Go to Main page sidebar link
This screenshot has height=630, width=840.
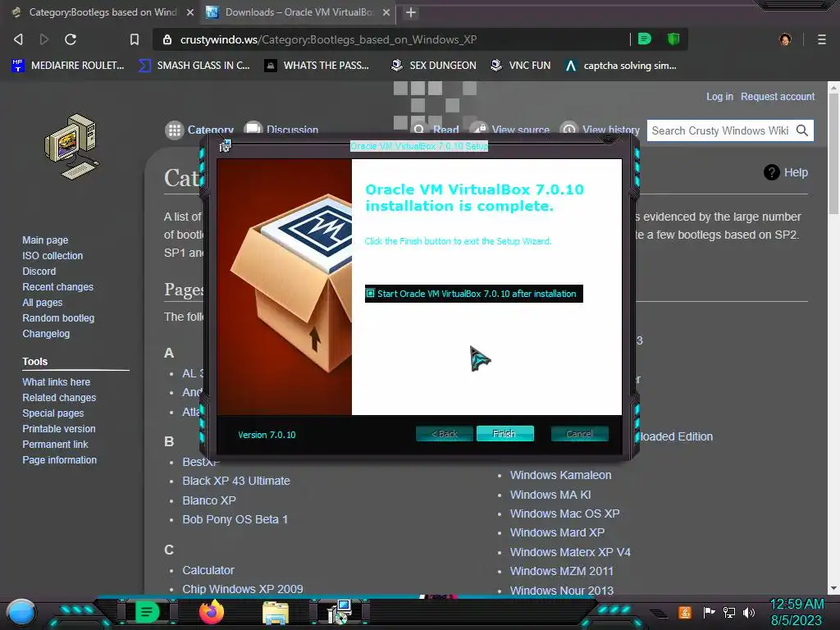[x=45, y=240]
